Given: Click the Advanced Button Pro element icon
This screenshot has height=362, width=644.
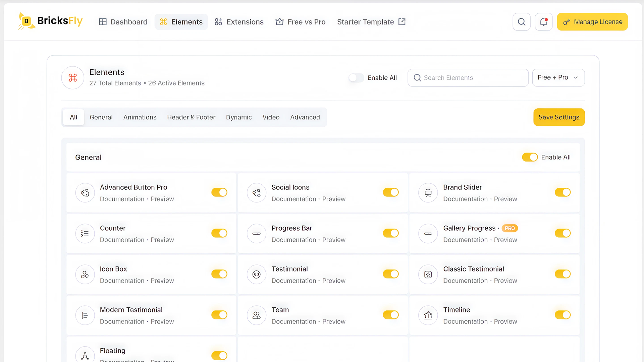Looking at the screenshot, I should pyautogui.click(x=85, y=193).
